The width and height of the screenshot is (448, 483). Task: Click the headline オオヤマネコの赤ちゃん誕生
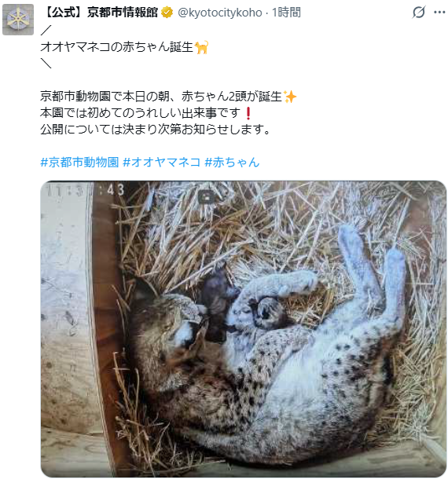[116, 47]
